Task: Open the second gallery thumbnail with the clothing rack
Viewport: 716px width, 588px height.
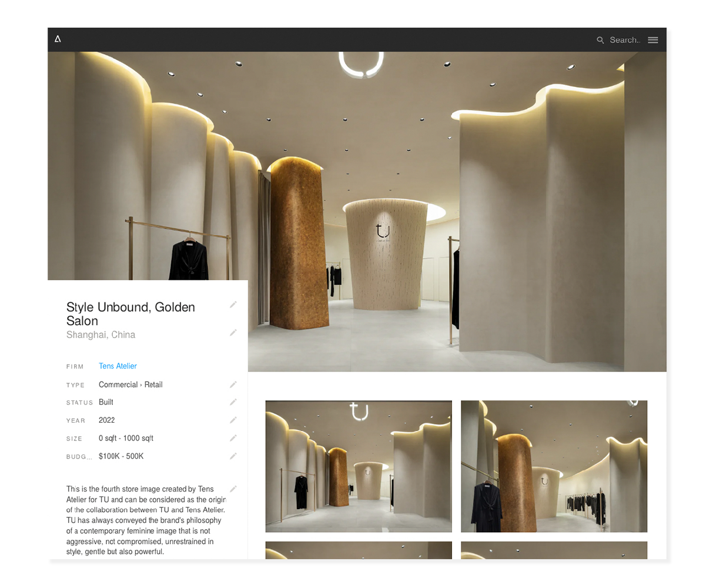Action: pos(554,466)
